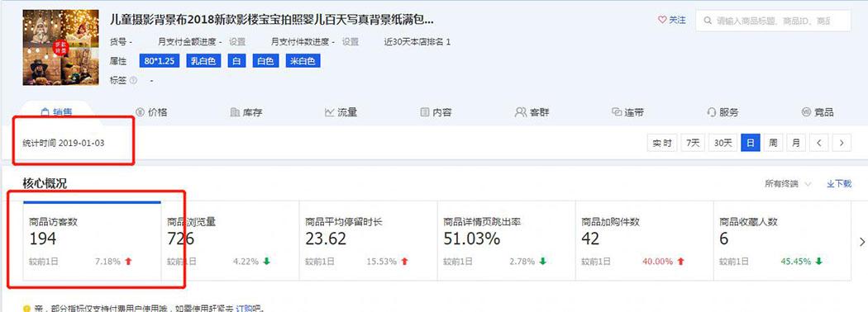Select the 7天 time range

(x=693, y=143)
